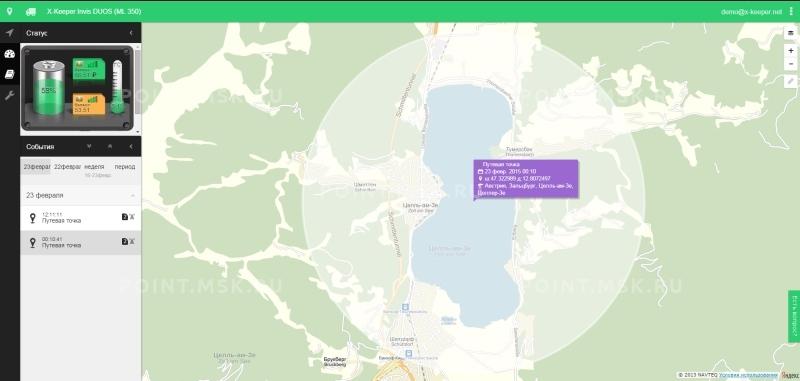
Task: Click the Есть вопрос? side button
Action: click(794, 316)
